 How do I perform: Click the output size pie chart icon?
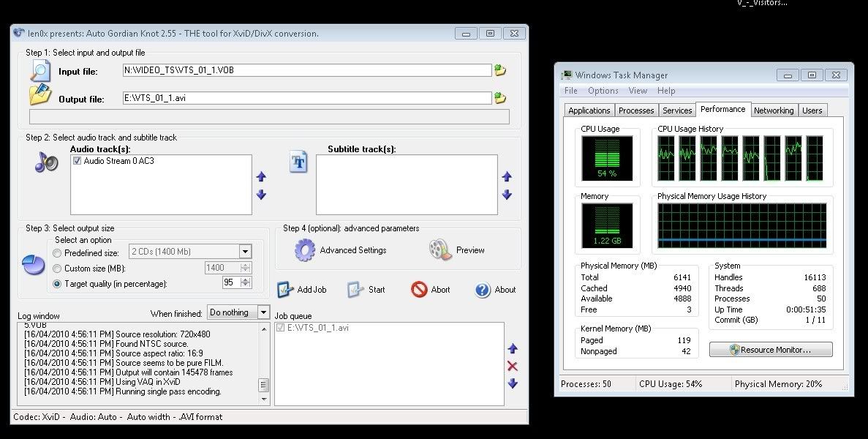point(33,265)
